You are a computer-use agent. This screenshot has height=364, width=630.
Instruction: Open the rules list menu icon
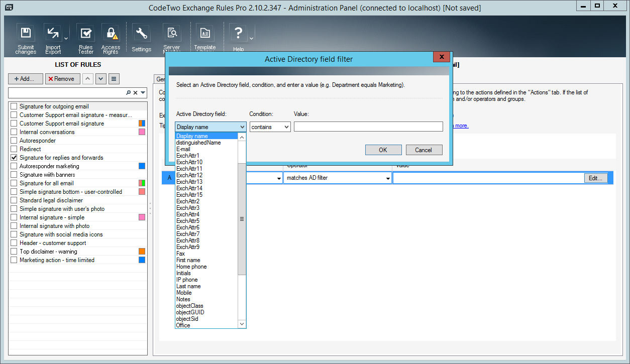114,79
